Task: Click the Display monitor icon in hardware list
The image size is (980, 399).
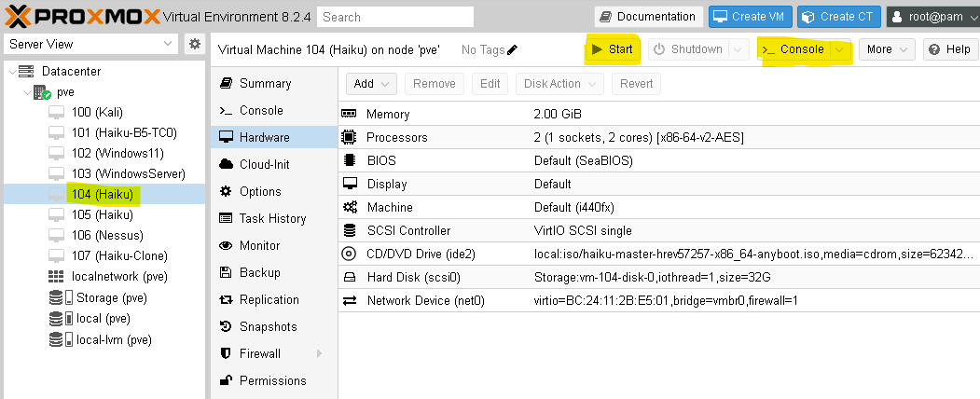Action: click(350, 184)
